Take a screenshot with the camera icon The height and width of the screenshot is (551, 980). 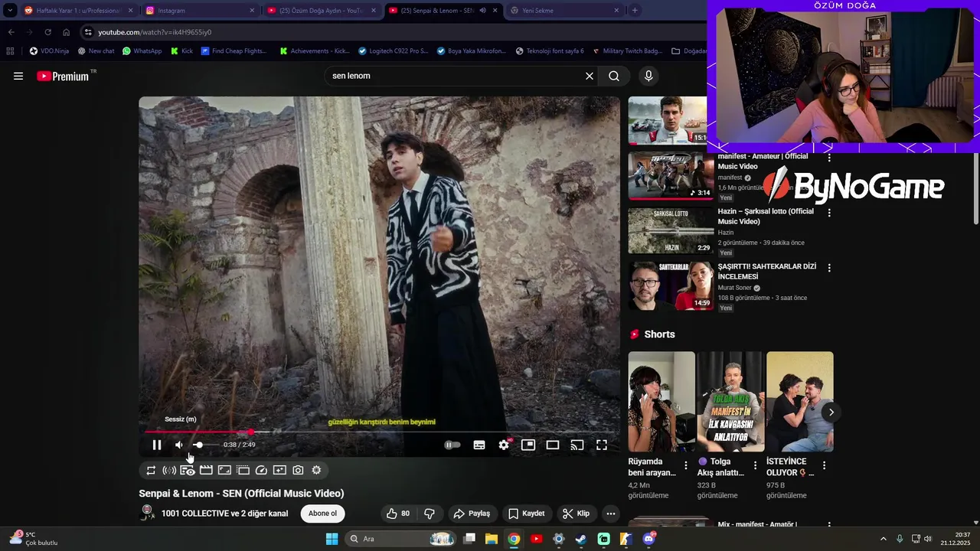(x=298, y=470)
